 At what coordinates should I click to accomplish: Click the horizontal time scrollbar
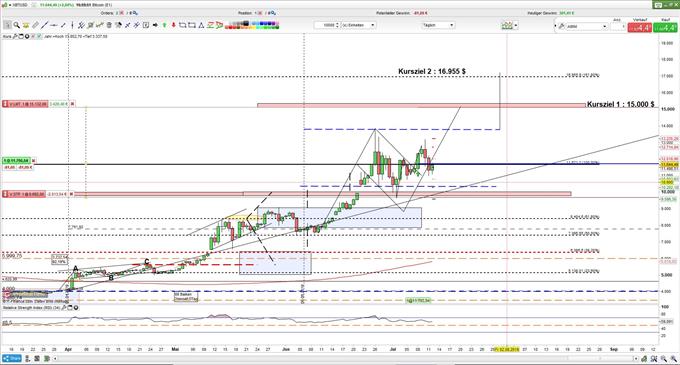347,358
